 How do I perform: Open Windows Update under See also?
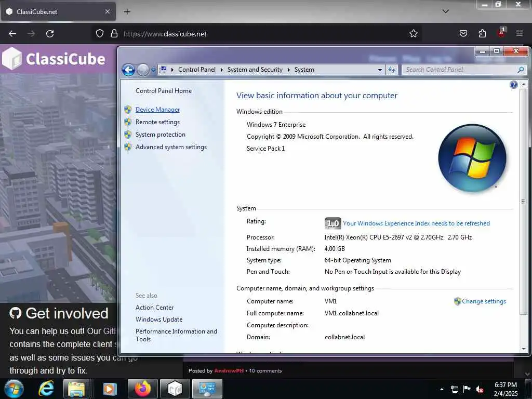[x=159, y=320]
